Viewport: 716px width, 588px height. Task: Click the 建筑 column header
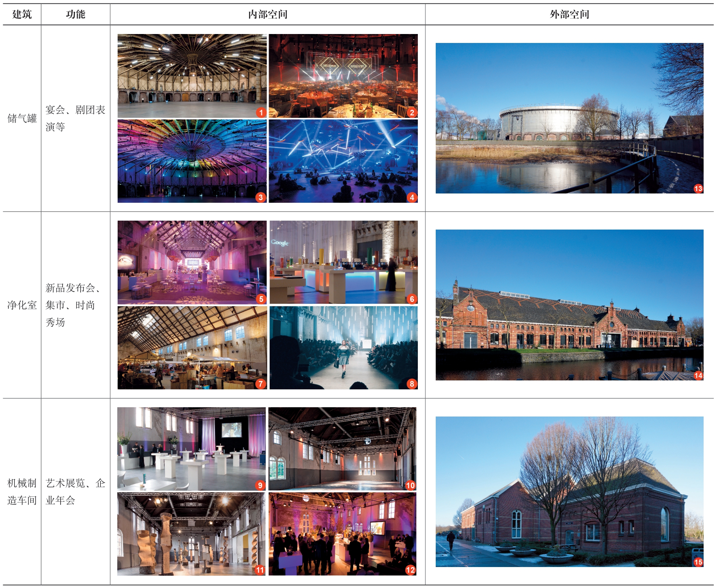pos(22,14)
